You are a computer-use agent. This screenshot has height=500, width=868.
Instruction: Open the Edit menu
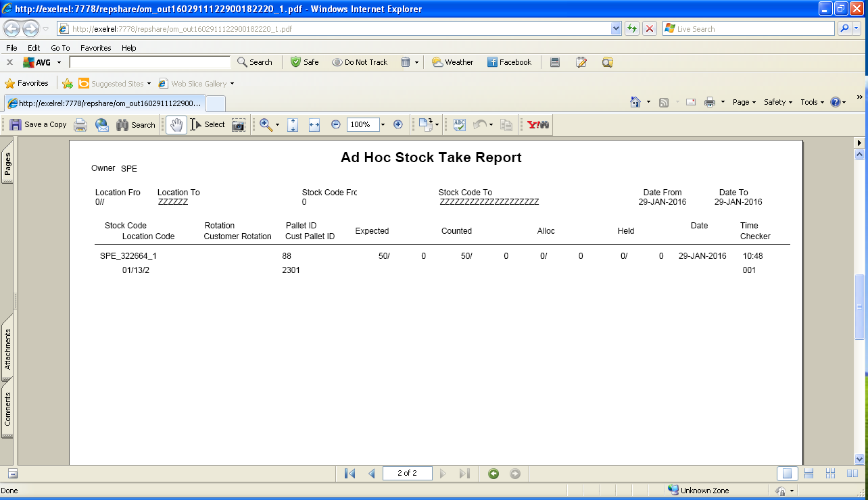34,48
